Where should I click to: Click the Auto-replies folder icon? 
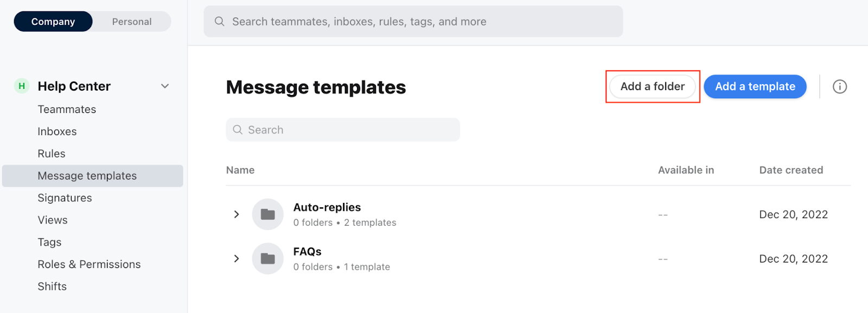267,214
